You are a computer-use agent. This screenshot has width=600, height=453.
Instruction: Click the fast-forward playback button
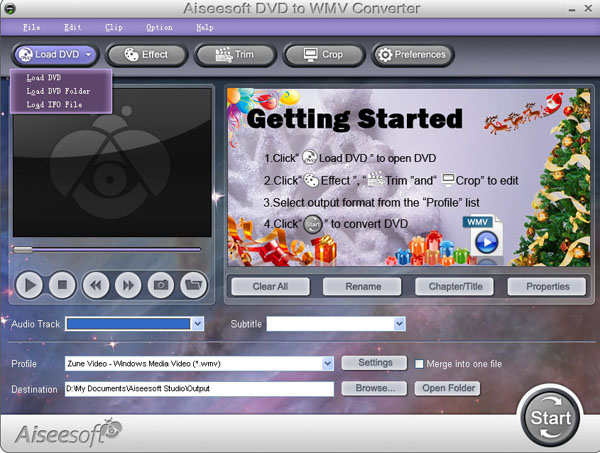pyautogui.click(x=128, y=285)
